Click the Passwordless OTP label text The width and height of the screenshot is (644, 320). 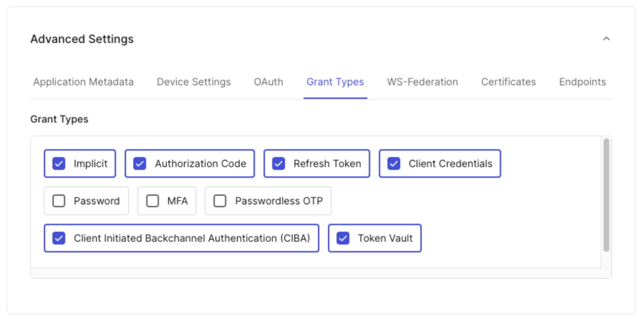click(279, 201)
